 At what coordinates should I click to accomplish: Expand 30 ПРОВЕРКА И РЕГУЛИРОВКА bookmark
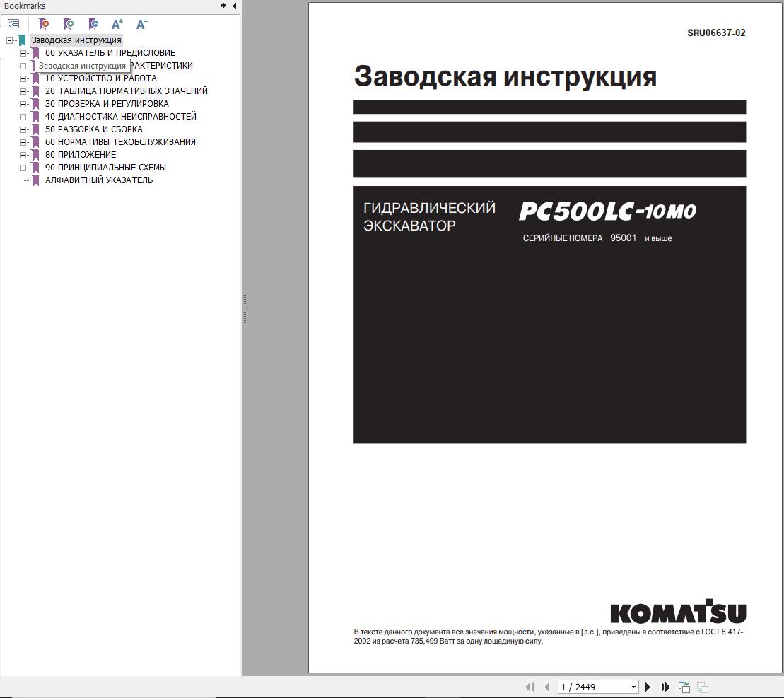tap(23, 104)
